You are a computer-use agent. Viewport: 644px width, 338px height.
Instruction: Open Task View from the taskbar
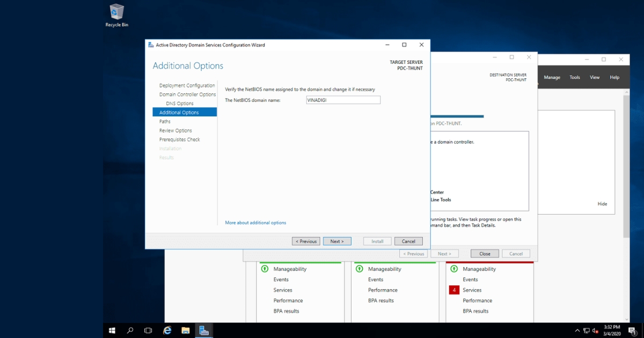pyautogui.click(x=148, y=330)
